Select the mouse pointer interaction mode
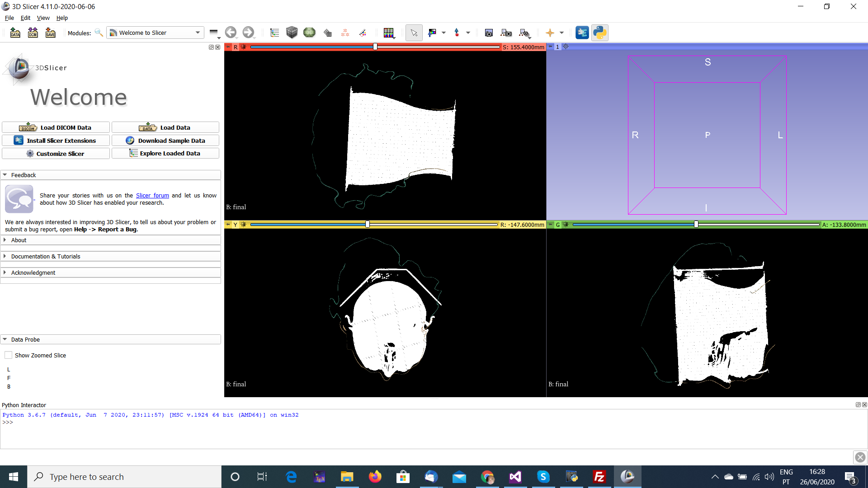The width and height of the screenshot is (868, 488). tap(414, 33)
